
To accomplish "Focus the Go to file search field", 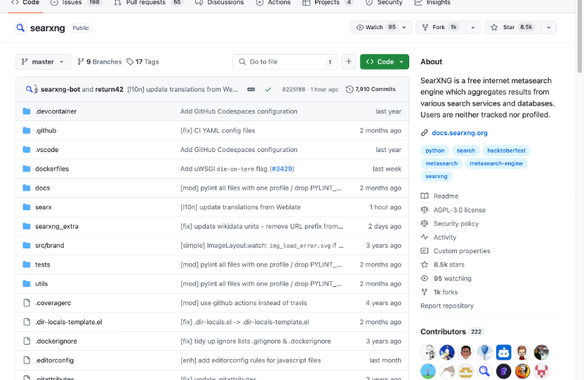I will (x=285, y=62).
